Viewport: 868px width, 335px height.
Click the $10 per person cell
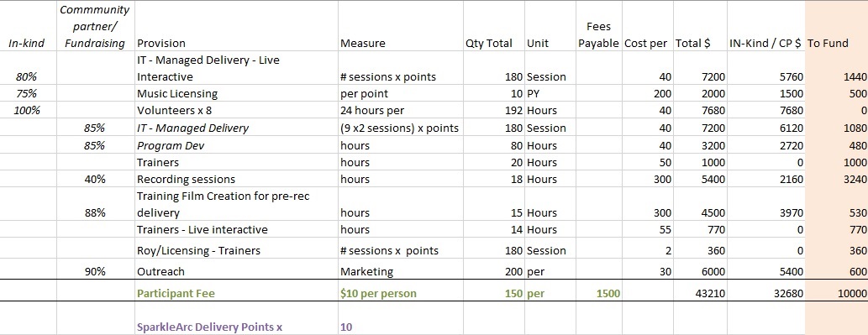(400, 293)
